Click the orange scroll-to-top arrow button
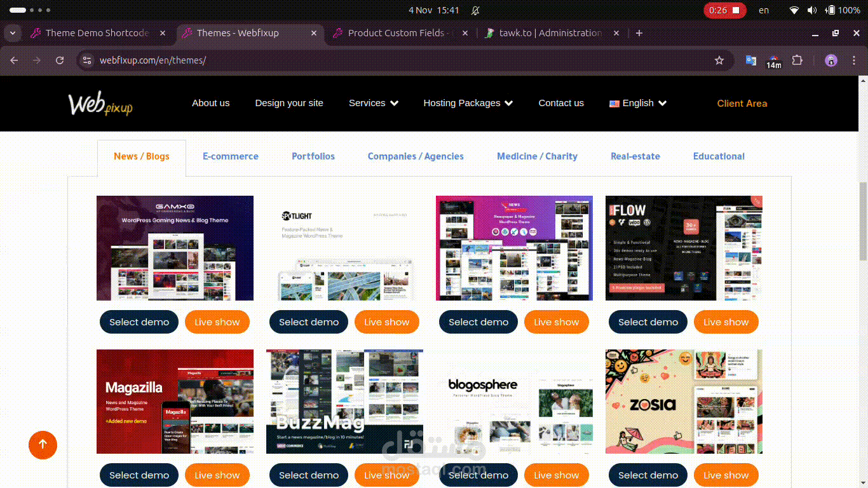868x488 pixels. (43, 445)
